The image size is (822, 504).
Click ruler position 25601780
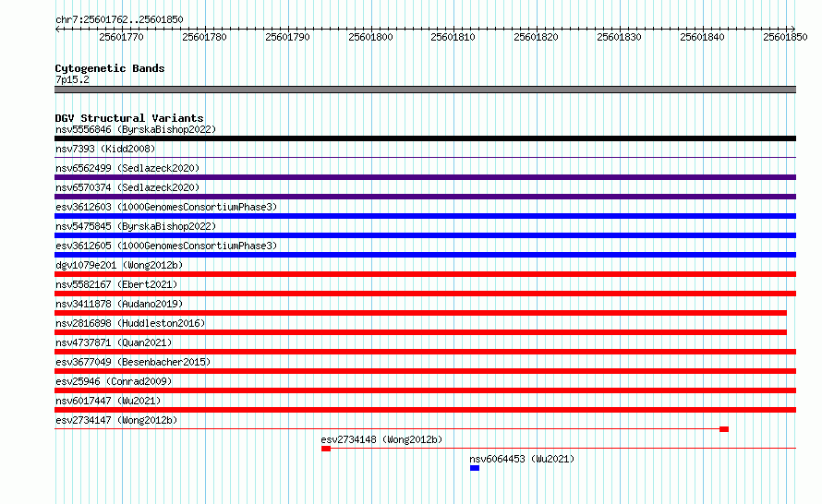click(x=204, y=37)
